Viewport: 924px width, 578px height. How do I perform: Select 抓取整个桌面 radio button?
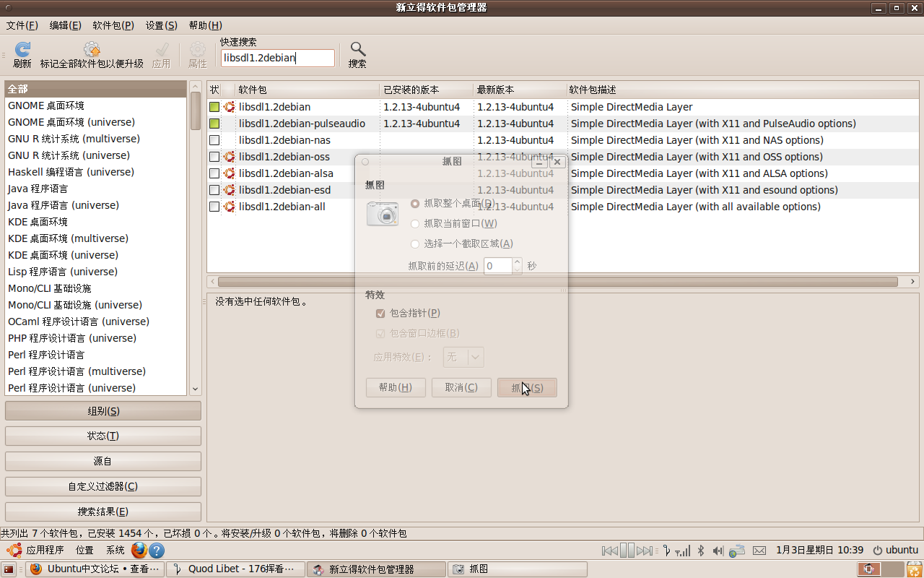415,204
